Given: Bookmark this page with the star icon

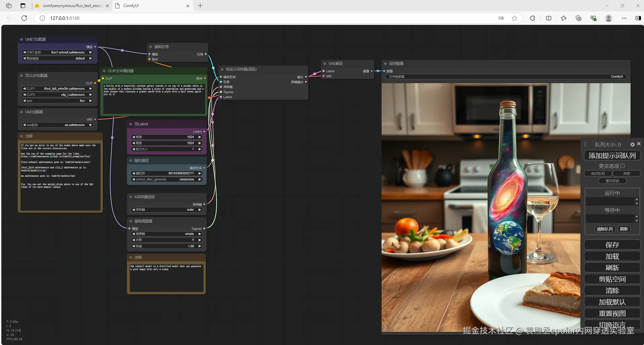Looking at the screenshot, I should click(x=515, y=18).
